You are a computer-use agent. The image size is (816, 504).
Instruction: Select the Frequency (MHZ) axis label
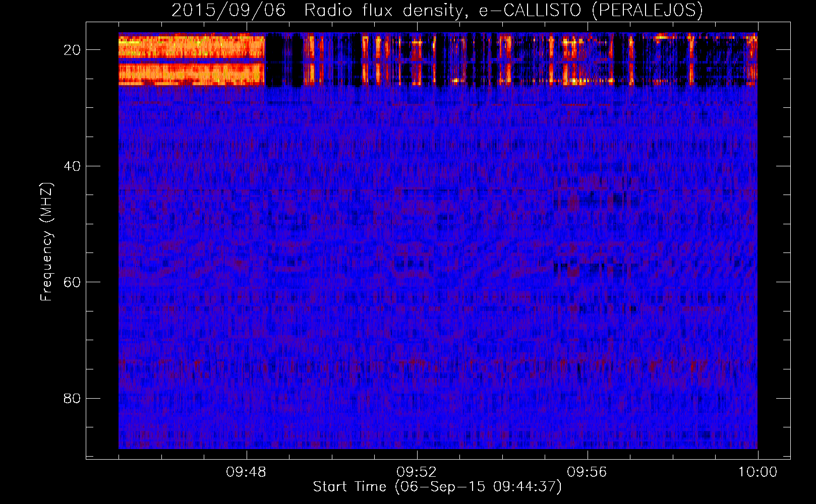[46, 241]
